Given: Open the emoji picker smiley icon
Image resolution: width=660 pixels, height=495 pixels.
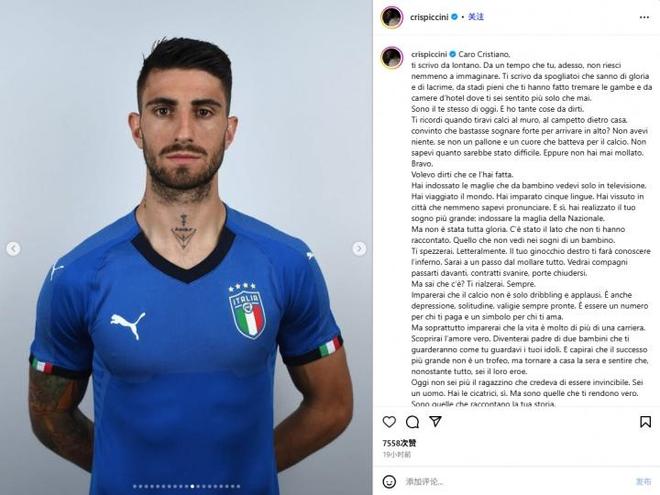Looking at the screenshot, I should coord(389,481).
